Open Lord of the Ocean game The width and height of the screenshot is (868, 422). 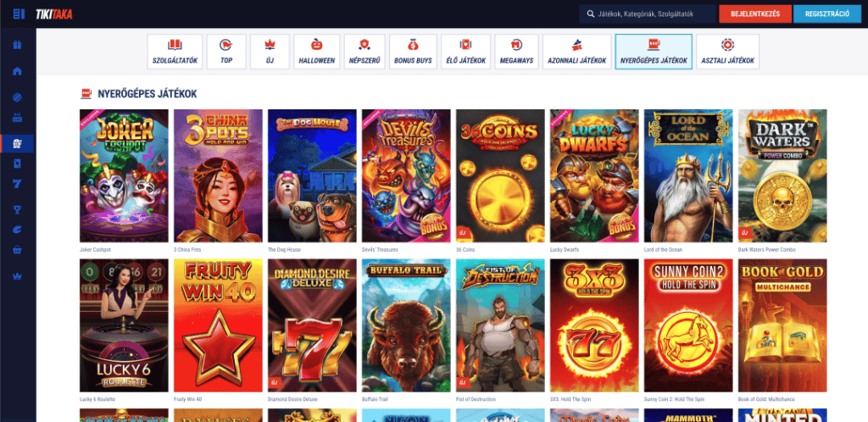688,175
